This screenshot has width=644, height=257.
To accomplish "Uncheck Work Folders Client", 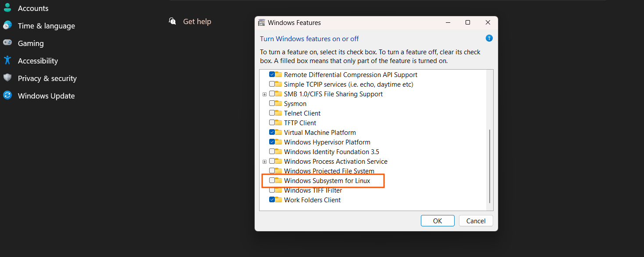I will point(271,200).
